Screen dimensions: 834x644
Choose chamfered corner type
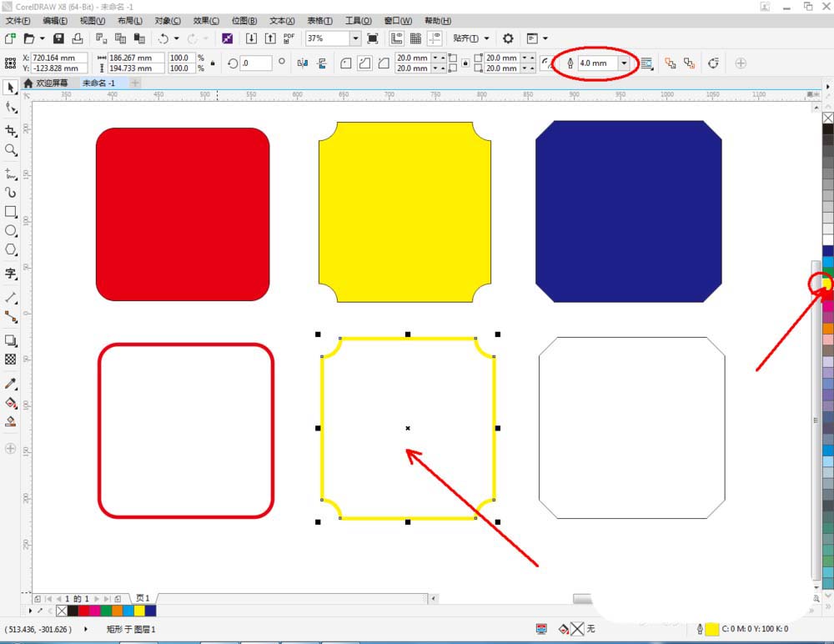(384, 63)
